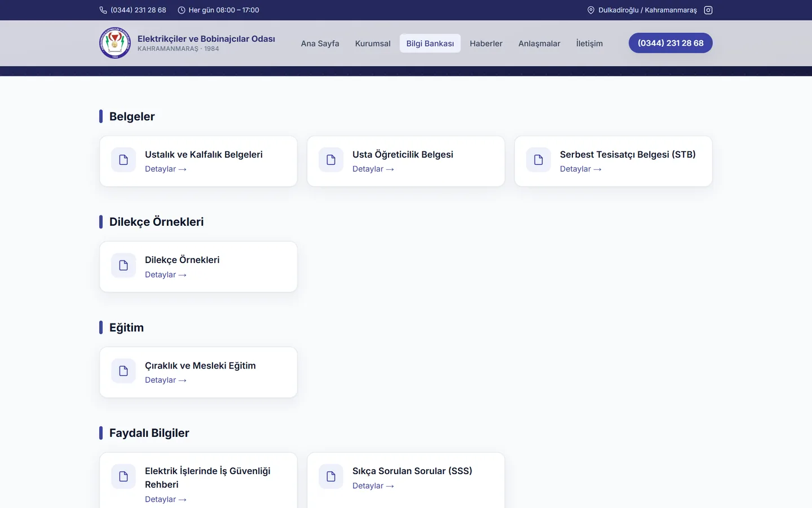Click the document icon on the Sıkça Sorulan Sorular card
The image size is (812, 508).
point(331,476)
